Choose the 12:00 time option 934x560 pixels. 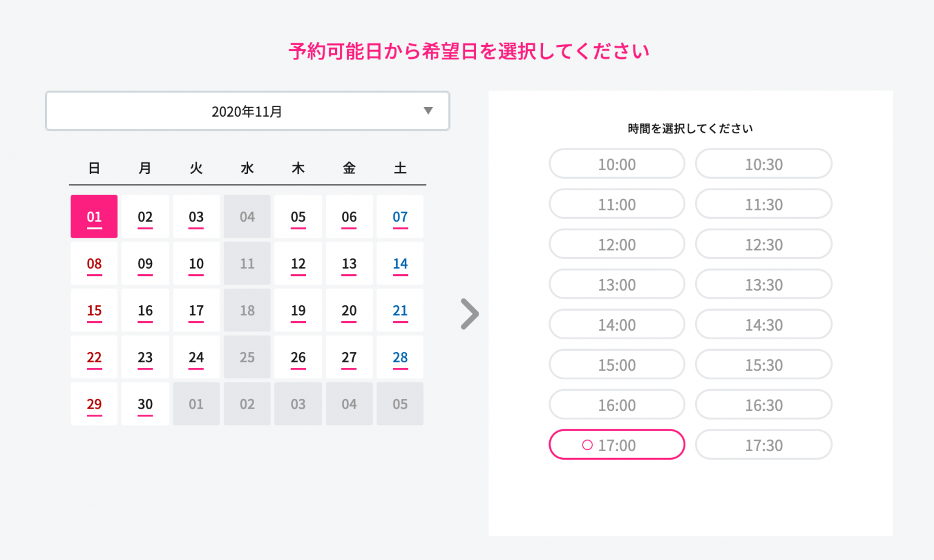617,244
